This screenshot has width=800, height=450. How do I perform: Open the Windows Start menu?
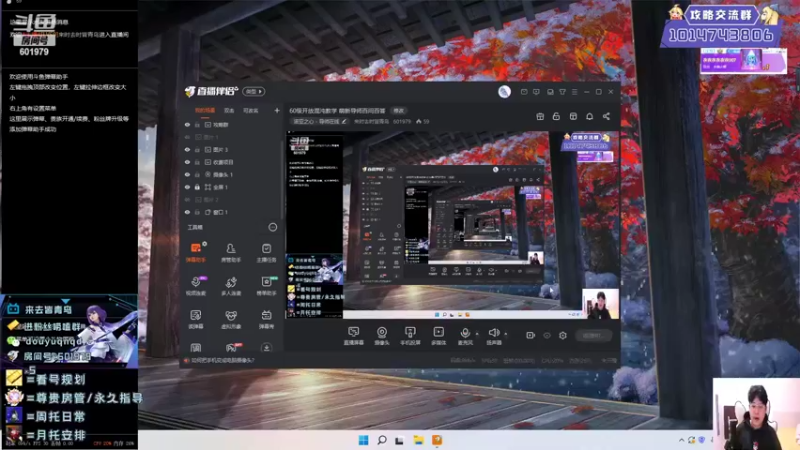point(363,440)
